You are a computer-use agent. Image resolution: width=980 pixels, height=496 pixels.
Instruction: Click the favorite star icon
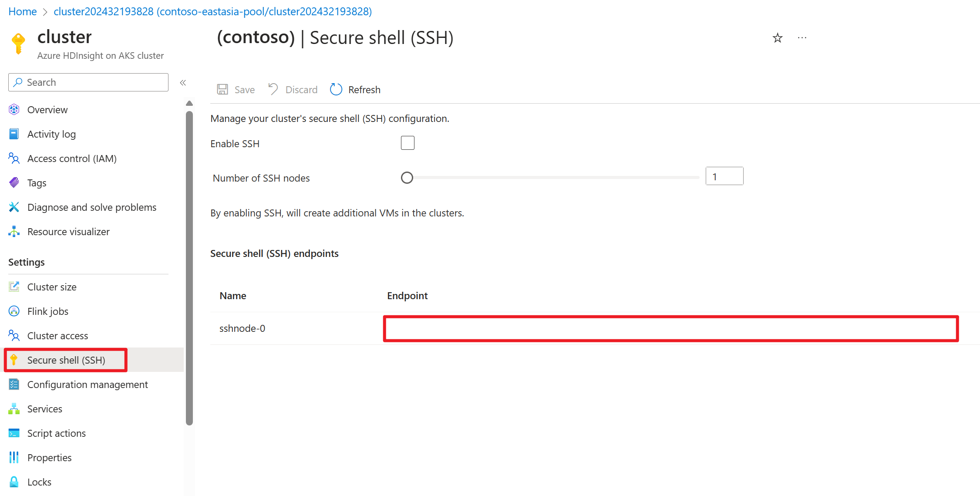777,38
